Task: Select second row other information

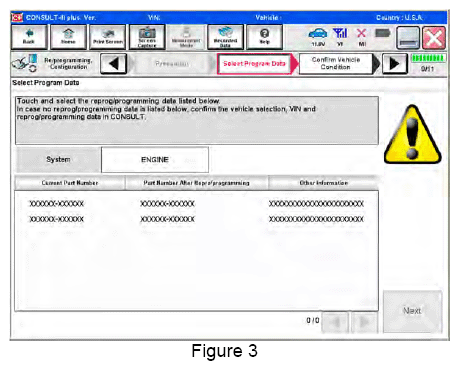Action: (x=316, y=219)
